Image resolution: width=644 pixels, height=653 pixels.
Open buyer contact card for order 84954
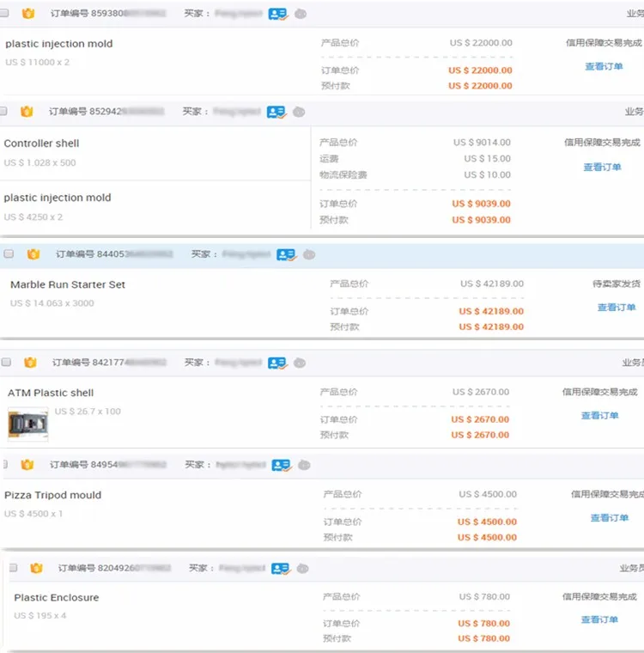pyautogui.click(x=282, y=465)
